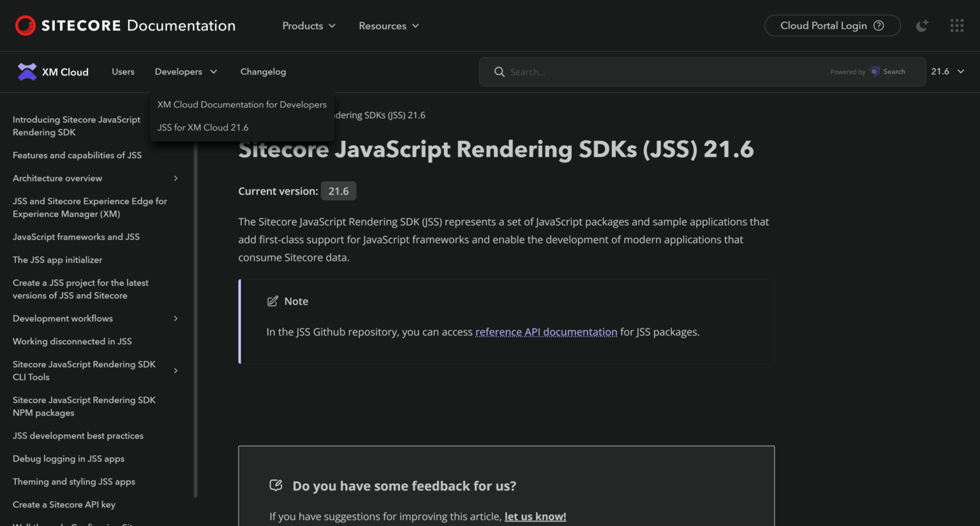Click the feedback pencil icon

coord(276,485)
